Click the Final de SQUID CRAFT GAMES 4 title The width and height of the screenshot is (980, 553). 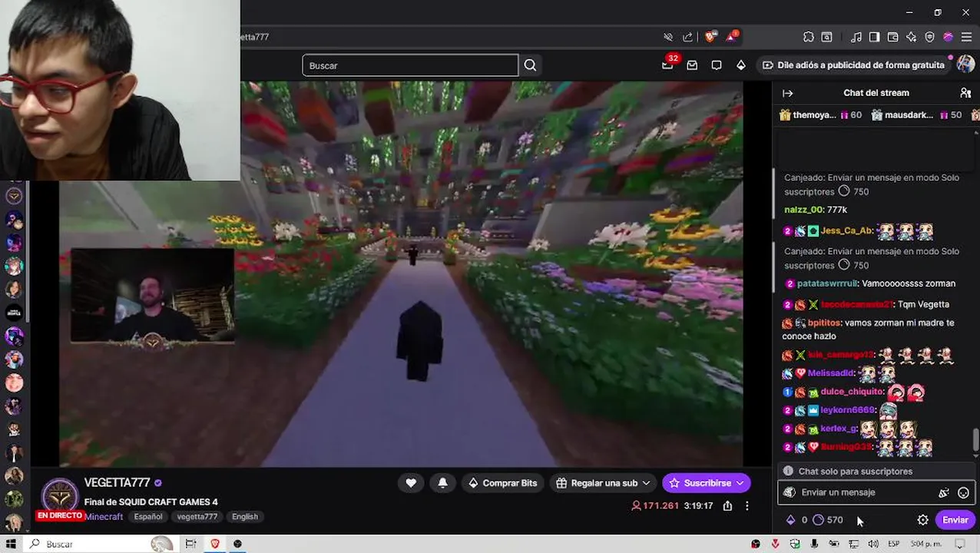click(151, 502)
